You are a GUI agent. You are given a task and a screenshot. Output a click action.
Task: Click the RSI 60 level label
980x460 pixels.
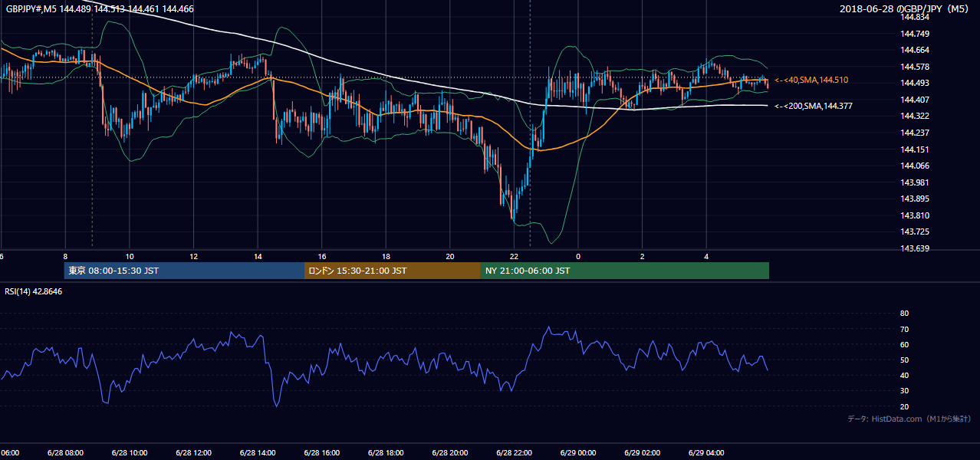click(904, 344)
